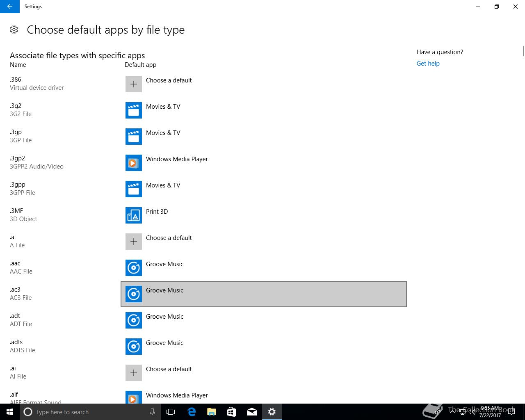The height and width of the screenshot is (420, 525).
Task: Select the 'ADTS File' description
Action: (x=23, y=350)
